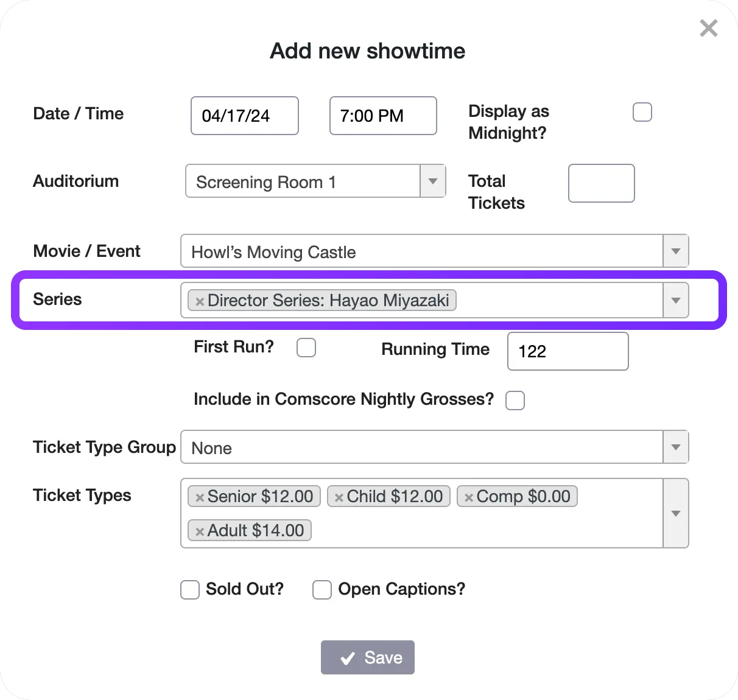The height and width of the screenshot is (700, 738).
Task: Expand the Ticket Type Group dropdown arrow
Action: [x=675, y=447]
